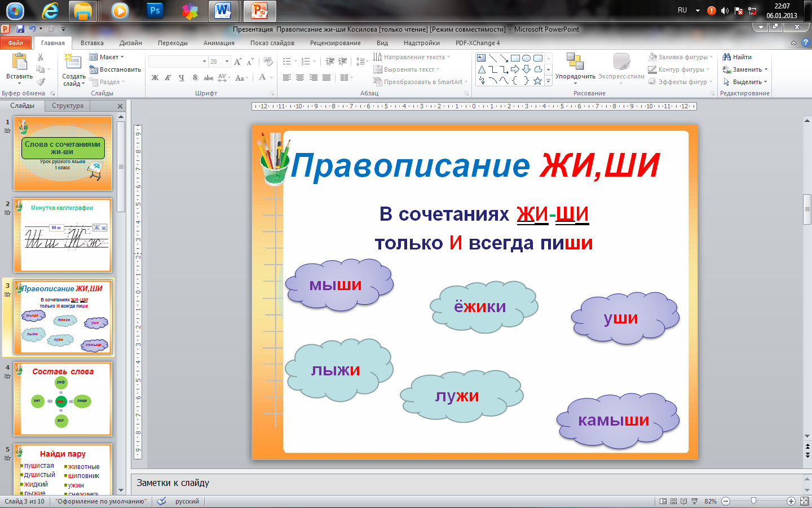Click Decrease list indent icon
812x508 pixels.
[330, 62]
